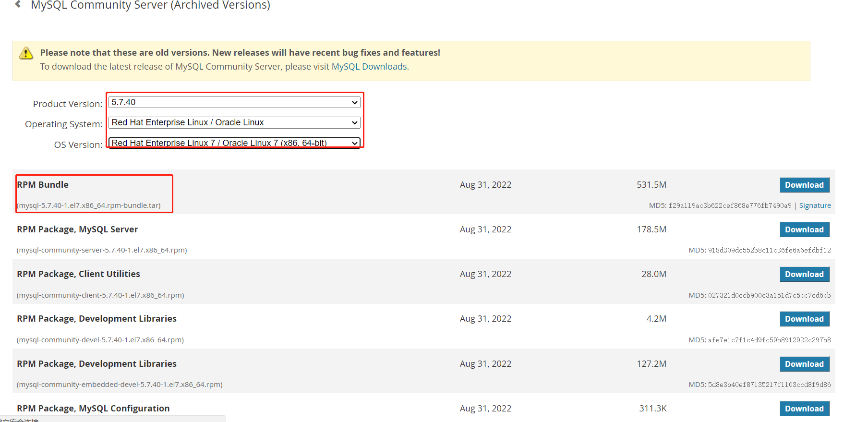Download RPM Package, Client Utilities
This screenshot has height=422, width=868.
point(804,274)
